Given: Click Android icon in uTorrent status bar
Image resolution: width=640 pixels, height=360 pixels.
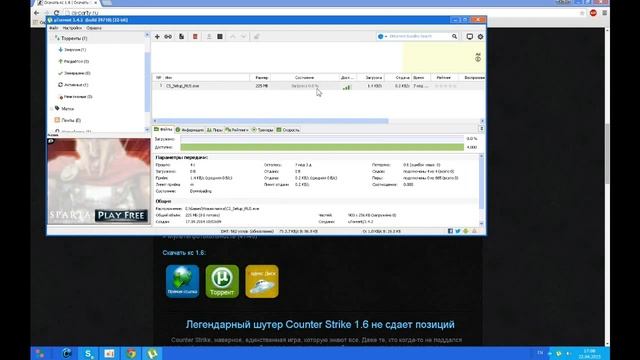Looking at the screenshot, I should 466,231.
